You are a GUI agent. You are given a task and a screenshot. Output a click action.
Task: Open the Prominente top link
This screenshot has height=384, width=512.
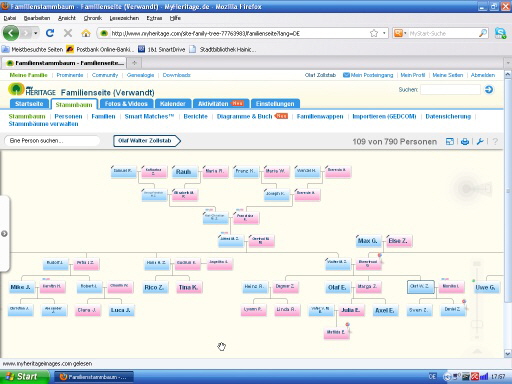pyautogui.click(x=70, y=75)
